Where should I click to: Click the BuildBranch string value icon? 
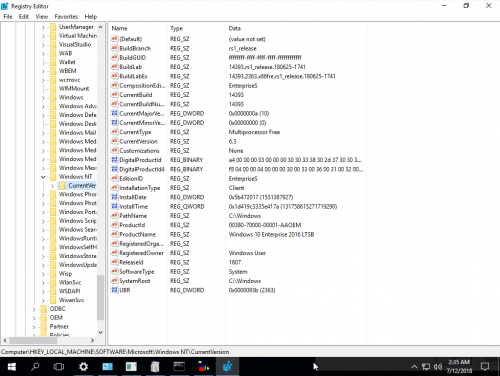pos(114,48)
